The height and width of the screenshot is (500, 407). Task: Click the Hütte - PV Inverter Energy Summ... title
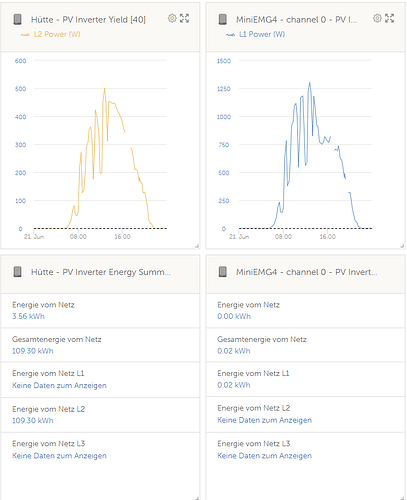coord(101,272)
